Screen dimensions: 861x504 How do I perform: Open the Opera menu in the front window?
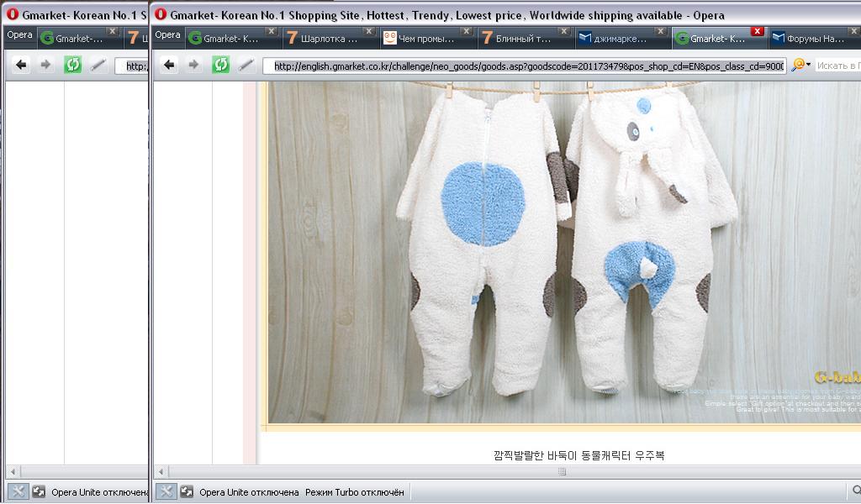[x=167, y=35]
